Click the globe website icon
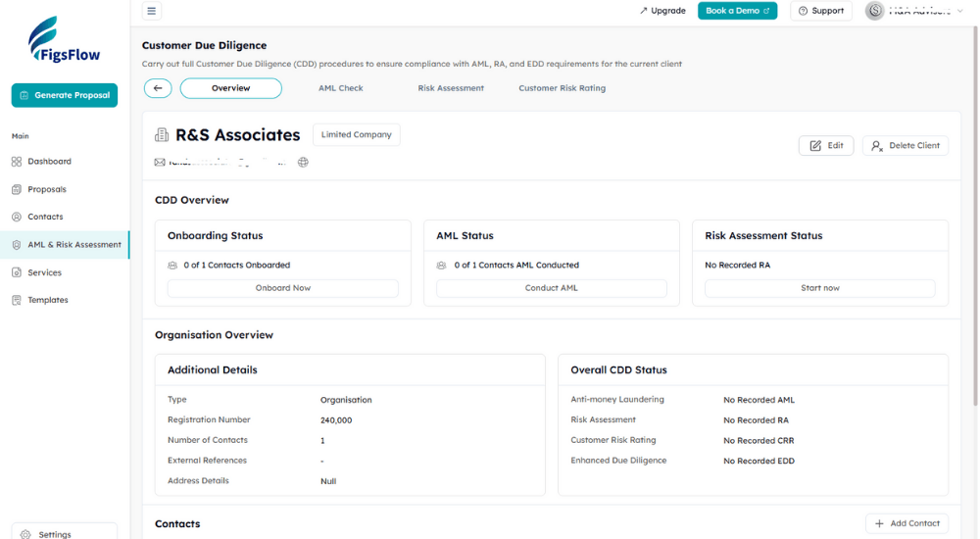 click(x=303, y=163)
